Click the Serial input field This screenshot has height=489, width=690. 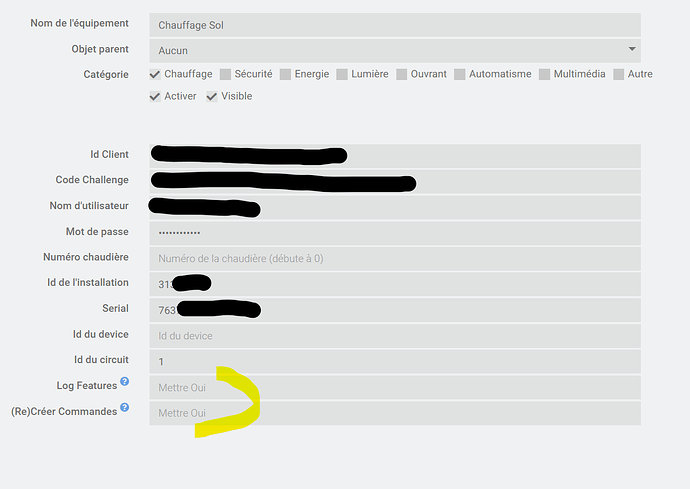coord(395,310)
